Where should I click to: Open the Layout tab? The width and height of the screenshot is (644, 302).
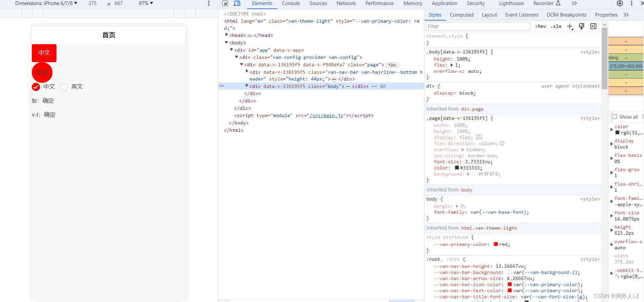coord(489,15)
